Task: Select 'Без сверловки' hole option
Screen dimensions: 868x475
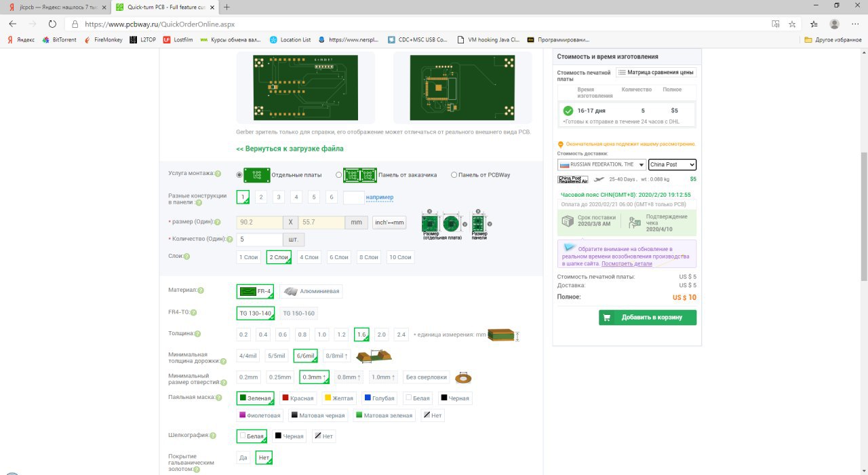Action: (426, 377)
